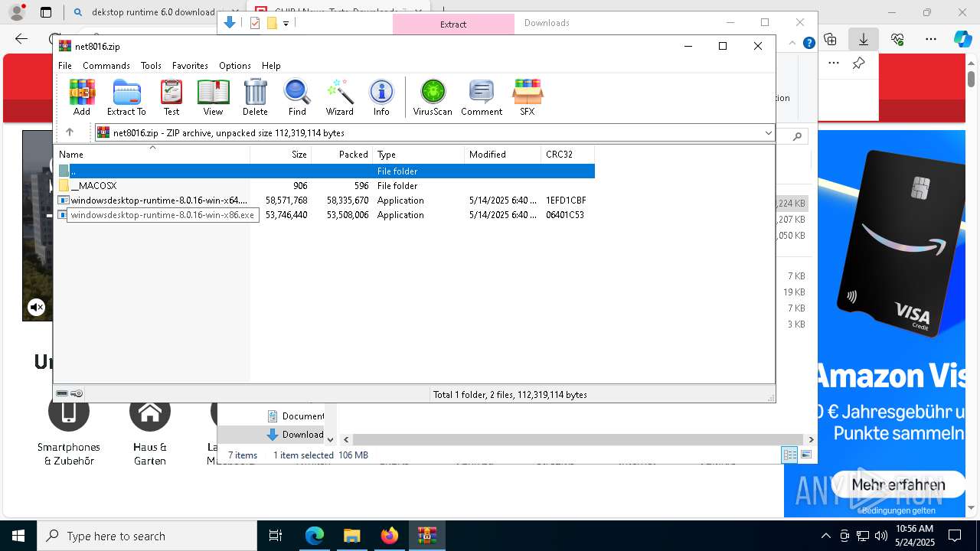Viewport: 980px width, 551px height.
Task: Click the Add toolbar icon in WinRAR
Action: click(x=82, y=97)
